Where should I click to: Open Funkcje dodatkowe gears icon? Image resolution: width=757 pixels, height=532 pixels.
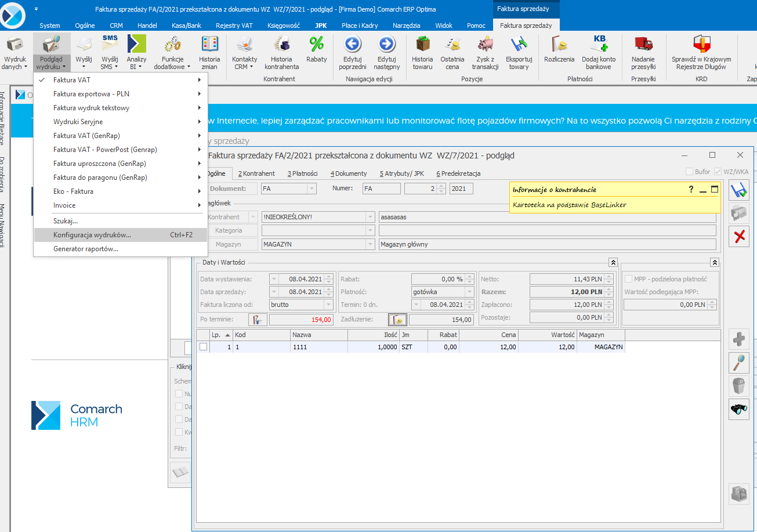tap(172, 45)
